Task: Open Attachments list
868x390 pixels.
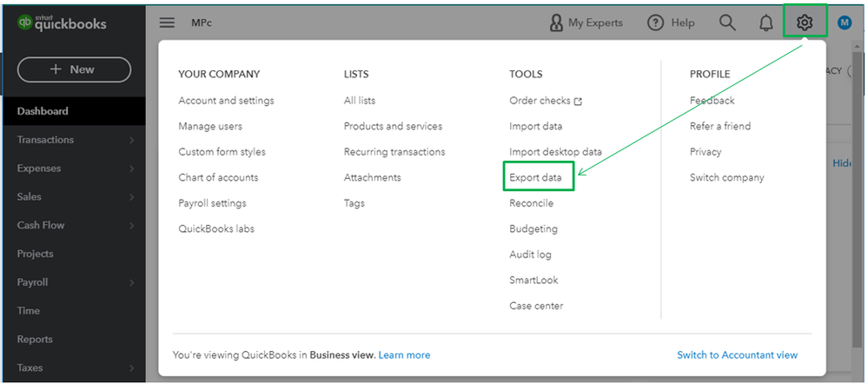Action: tap(372, 177)
